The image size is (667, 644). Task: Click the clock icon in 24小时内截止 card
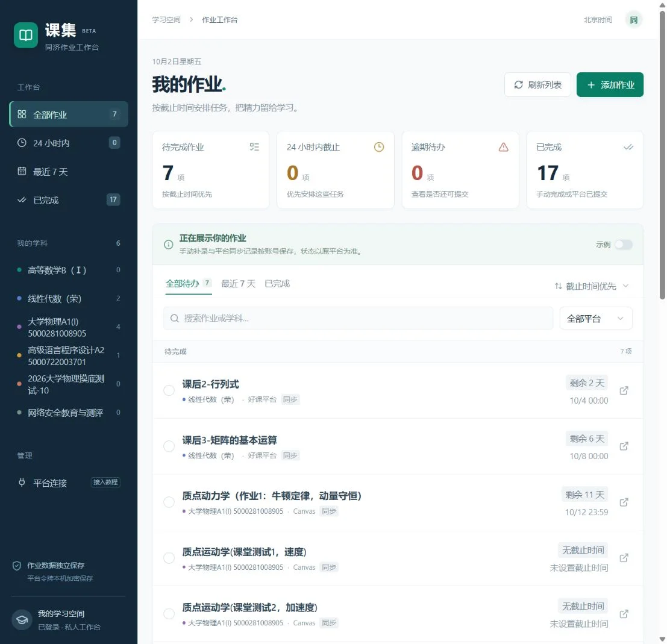pyautogui.click(x=378, y=147)
